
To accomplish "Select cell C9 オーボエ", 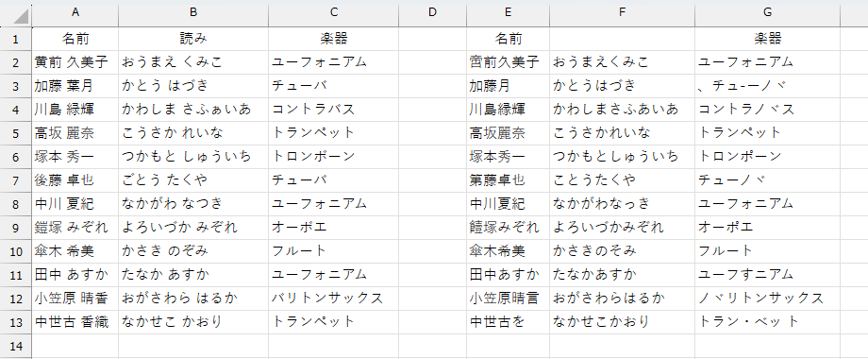I will click(334, 227).
